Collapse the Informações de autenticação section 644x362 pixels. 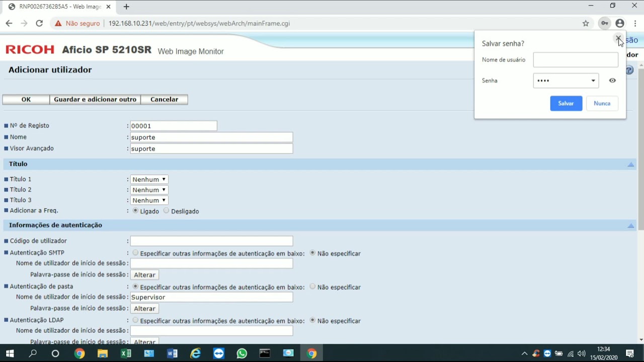pos(631,226)
